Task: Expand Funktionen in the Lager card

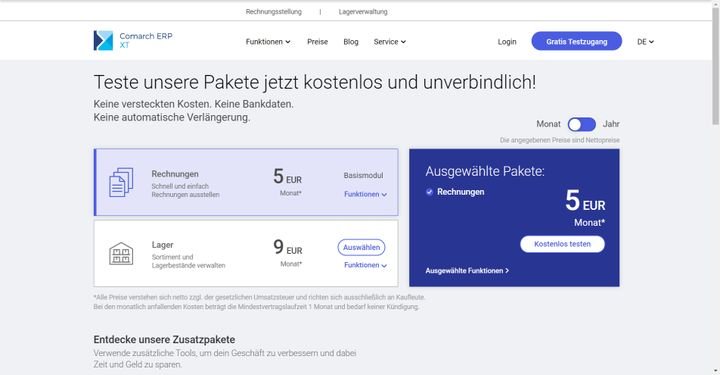Action: coord(366,265)
